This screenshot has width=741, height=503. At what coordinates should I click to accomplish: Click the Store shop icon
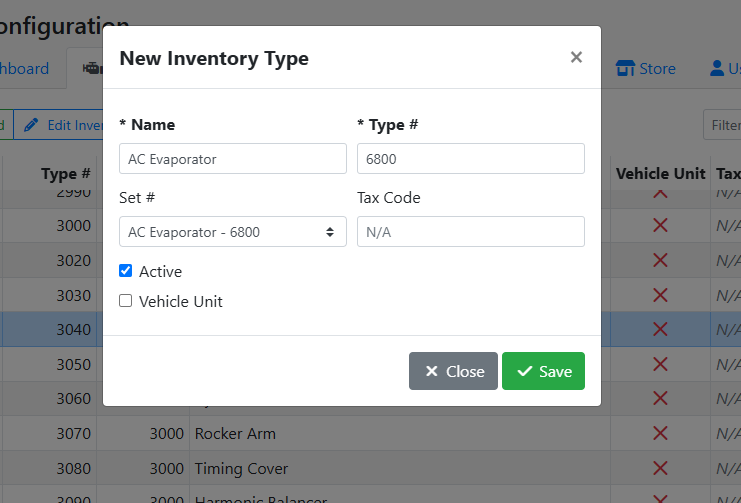click(x=625, y=69)
